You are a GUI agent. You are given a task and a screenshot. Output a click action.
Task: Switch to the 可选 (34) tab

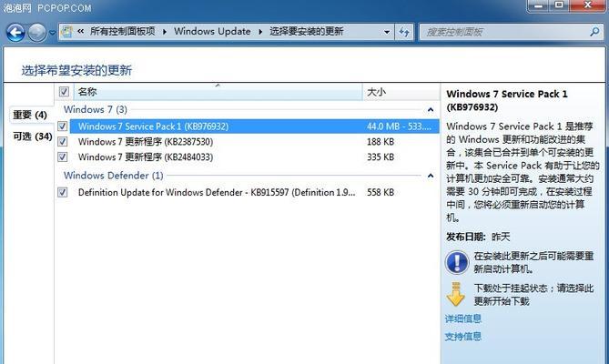(x=32, y=136)
